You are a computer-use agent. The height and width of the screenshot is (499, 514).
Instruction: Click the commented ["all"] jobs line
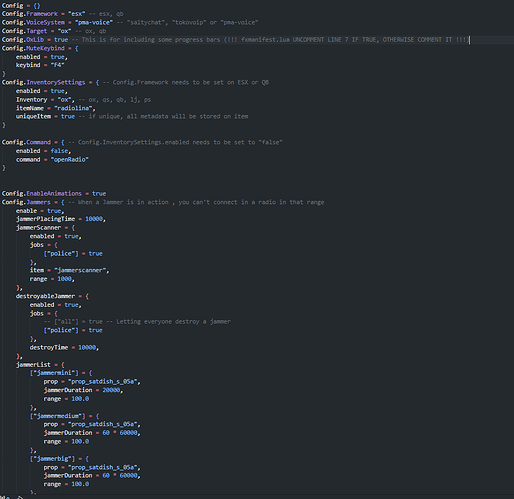(137, 322)
